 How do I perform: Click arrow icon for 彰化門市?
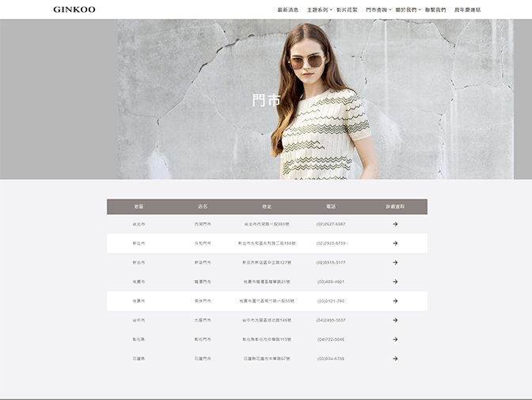[x=395, y=339]
